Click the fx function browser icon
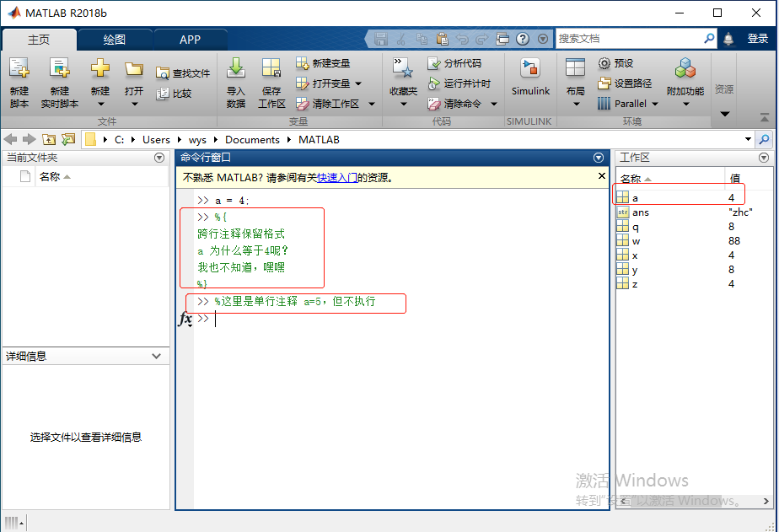 point(185,319)
